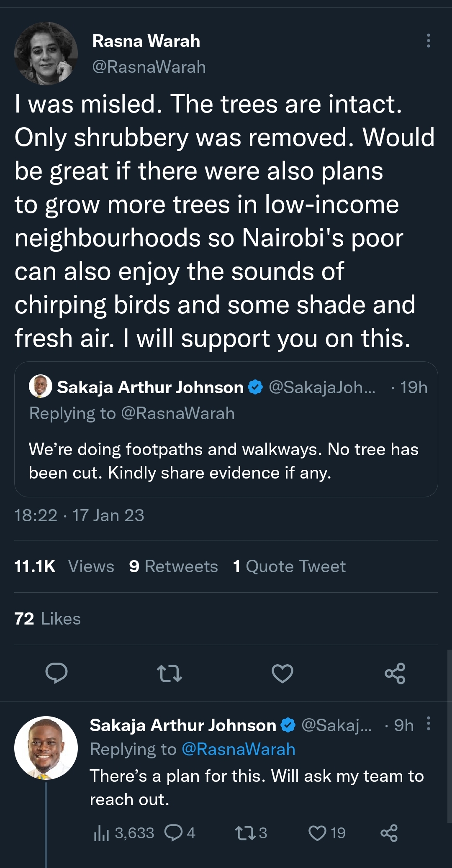Open Sakaja Arthur Johnson's reply avatar
This screenshot has width=452, height=868.
coord(46,748)
